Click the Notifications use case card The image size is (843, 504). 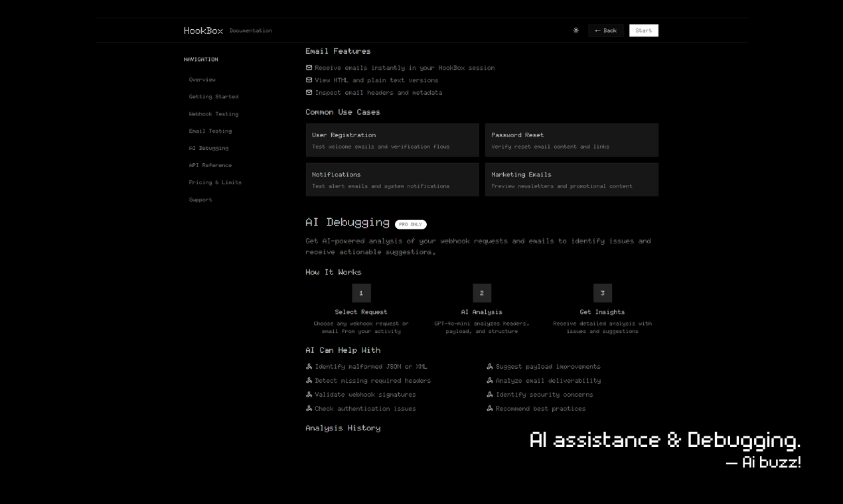[x=392, y=180]
